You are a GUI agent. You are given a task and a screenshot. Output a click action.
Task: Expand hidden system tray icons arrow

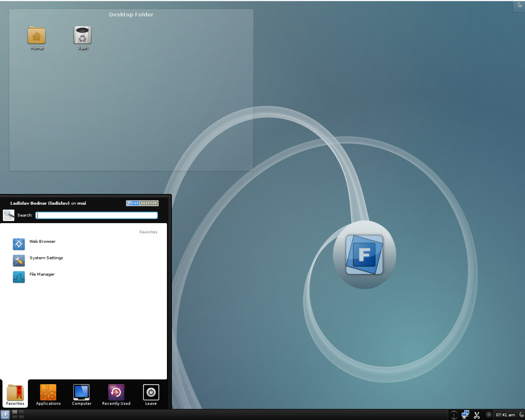coord(488,415)
